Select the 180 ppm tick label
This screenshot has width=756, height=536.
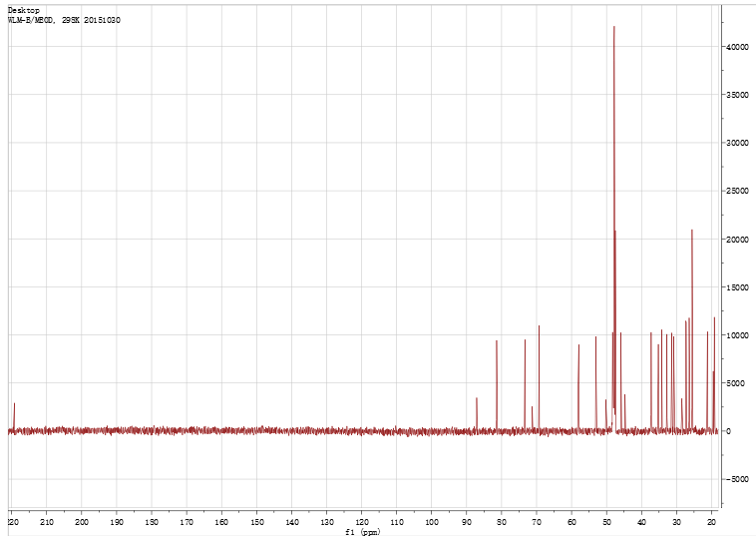pos(152,522)
